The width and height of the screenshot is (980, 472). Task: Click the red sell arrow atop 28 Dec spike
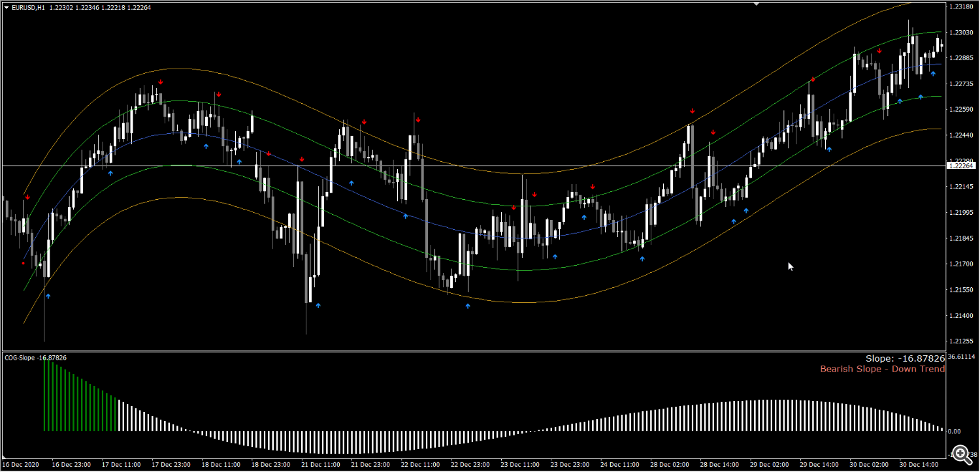click(692, 111)
